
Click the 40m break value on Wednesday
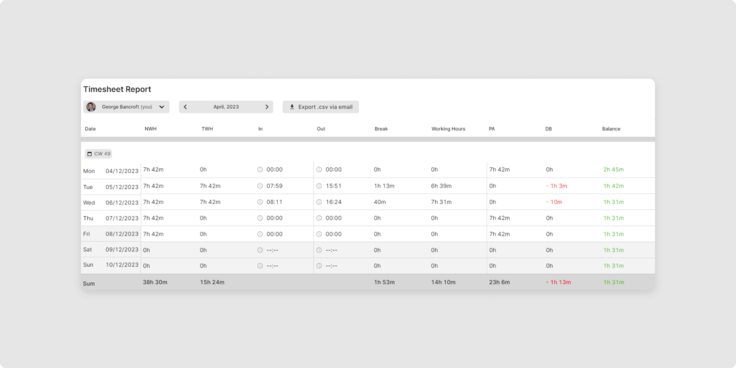(380, 202)
